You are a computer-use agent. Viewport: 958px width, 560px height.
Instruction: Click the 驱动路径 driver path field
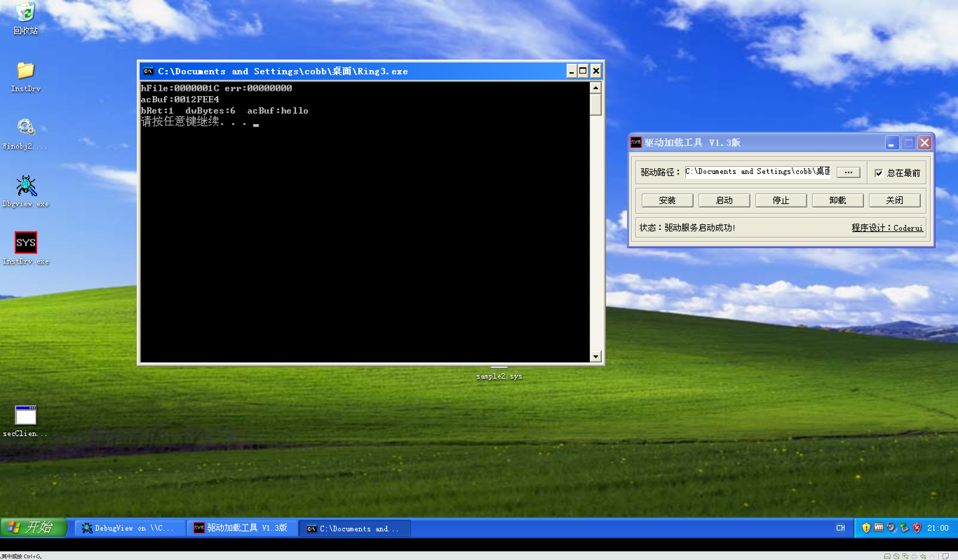(757, 172)
